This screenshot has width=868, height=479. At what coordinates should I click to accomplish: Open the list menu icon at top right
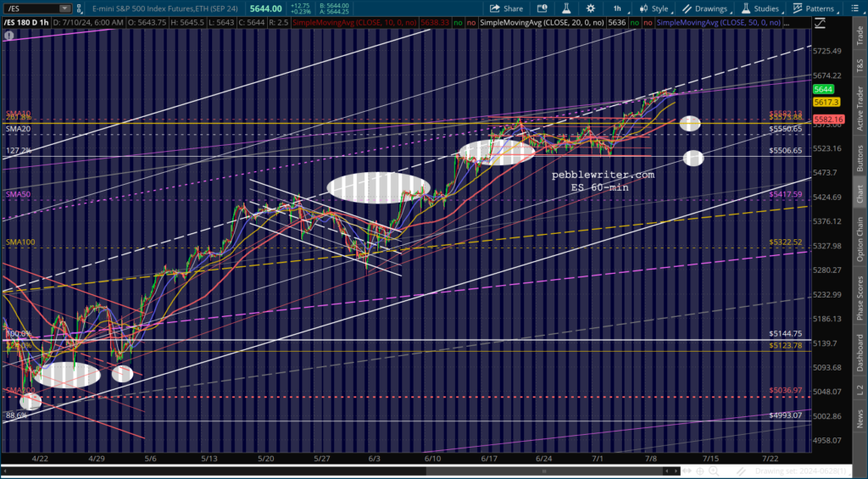(x=856, y=8)
